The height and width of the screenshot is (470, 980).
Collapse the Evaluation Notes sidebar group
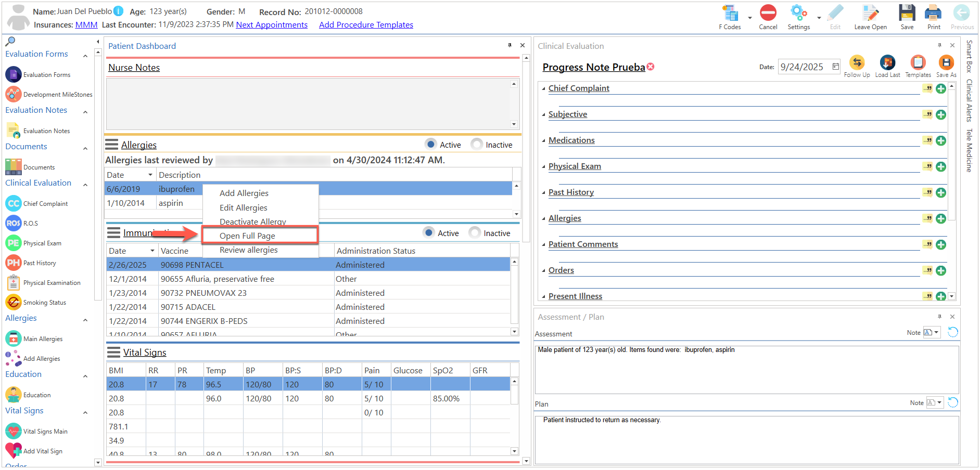coord(85,112)
